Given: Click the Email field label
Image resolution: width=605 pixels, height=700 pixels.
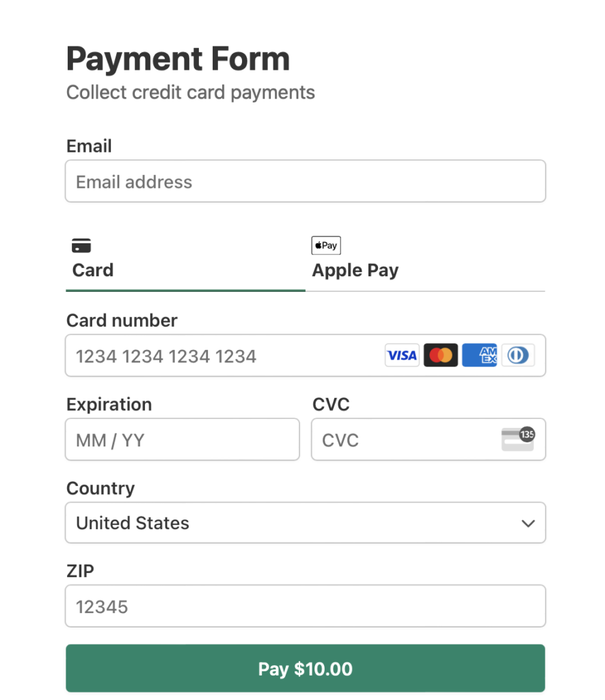Looking at the screenshot, I should 89,146.
